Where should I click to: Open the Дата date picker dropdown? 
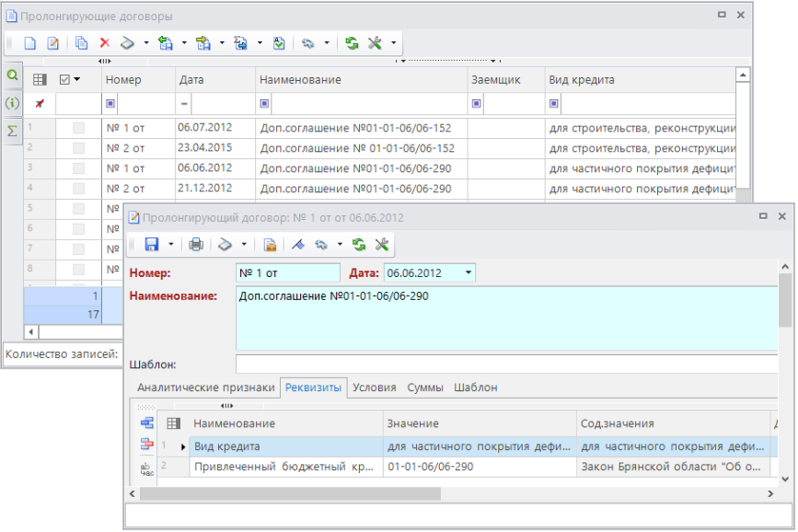pyautogui.click(x=468, y=273)
